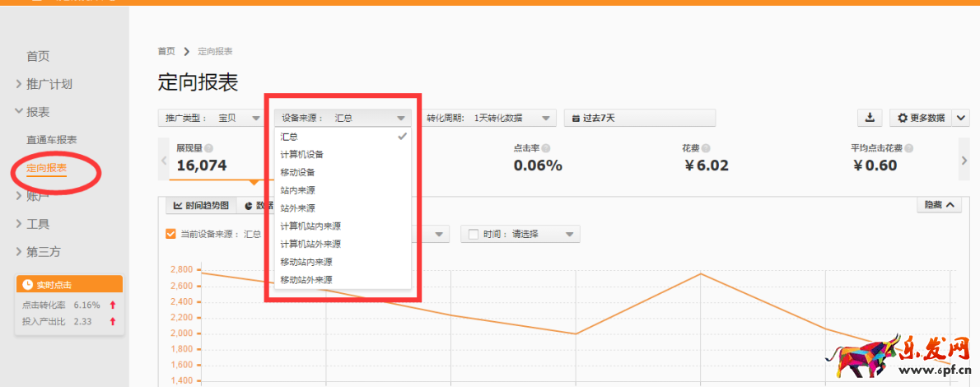Click the download report icon
The image size is (980, 387).
[870, 118]
